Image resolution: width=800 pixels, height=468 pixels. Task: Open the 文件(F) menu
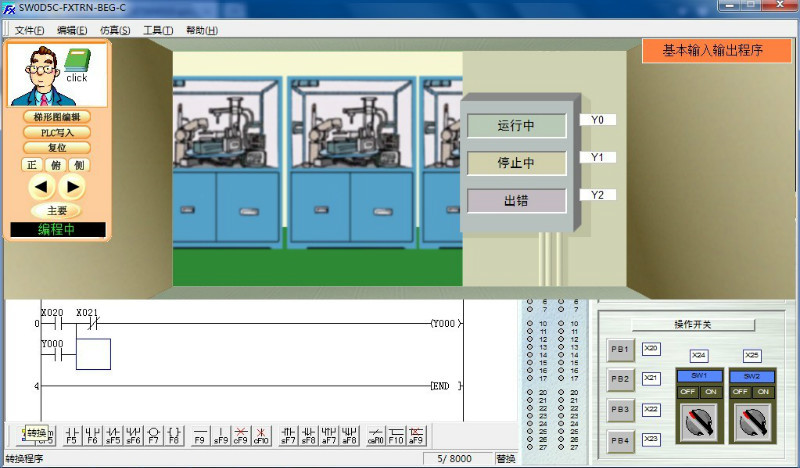click(x=29, y=30)
